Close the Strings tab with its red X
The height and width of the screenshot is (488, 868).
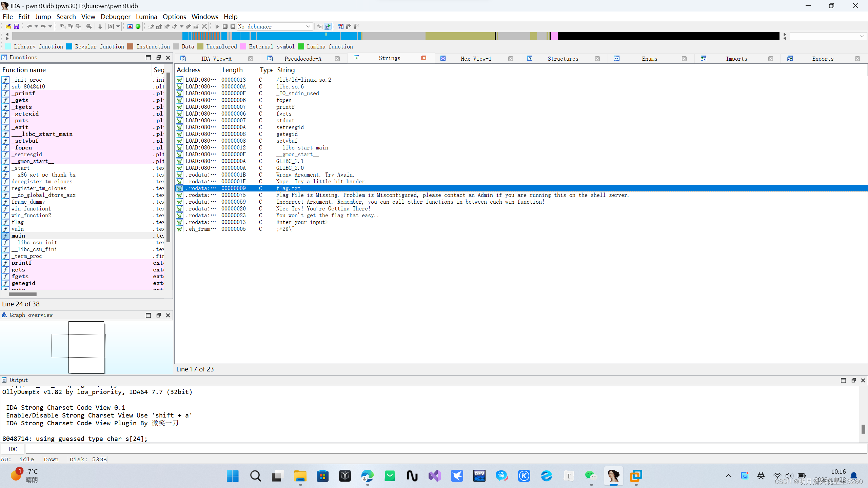(x=424, y=58)
